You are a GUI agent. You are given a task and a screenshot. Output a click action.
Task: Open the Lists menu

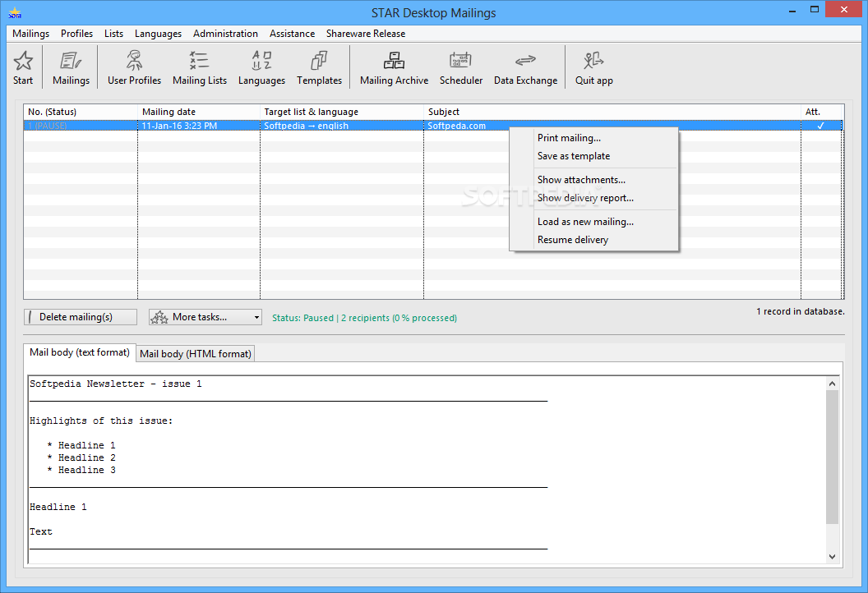pos(114,34)
